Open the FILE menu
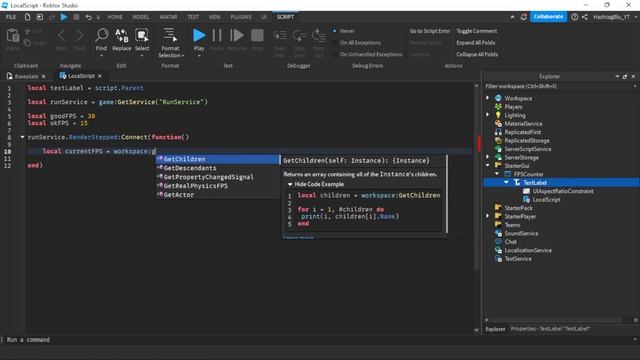Viewport: 640px width, 360px height. click(11, 17)
